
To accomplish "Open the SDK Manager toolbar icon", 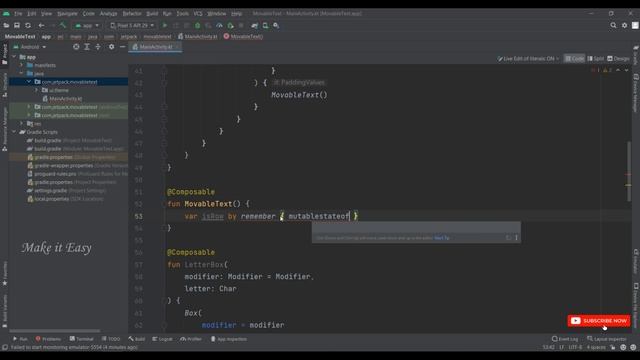I will 276,25.
